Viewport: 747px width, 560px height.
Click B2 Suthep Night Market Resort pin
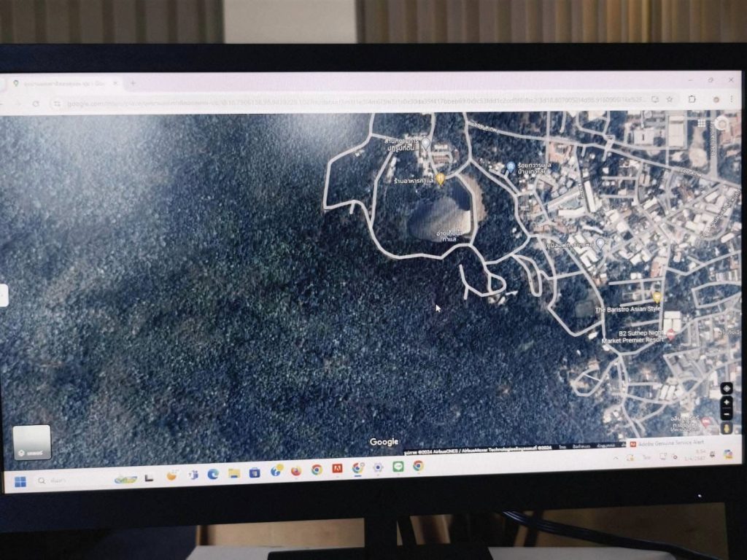[670, 333]
